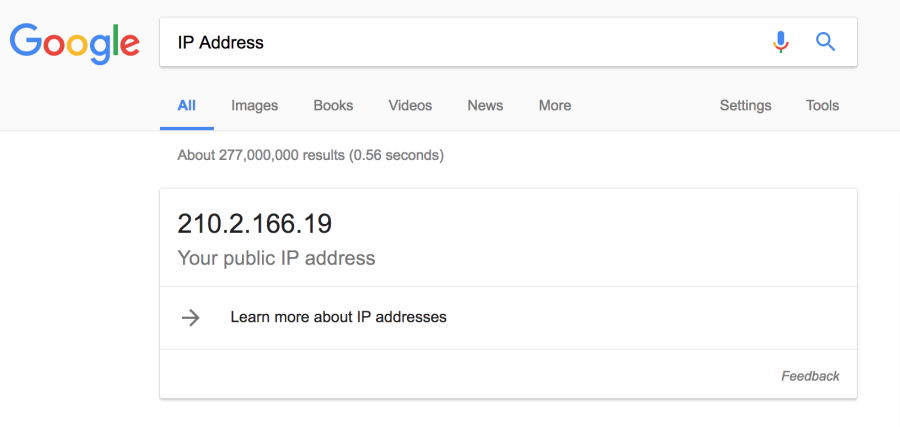Open the Books results tab
Viewport: 900px width, 427px height.
coord(333,106)
